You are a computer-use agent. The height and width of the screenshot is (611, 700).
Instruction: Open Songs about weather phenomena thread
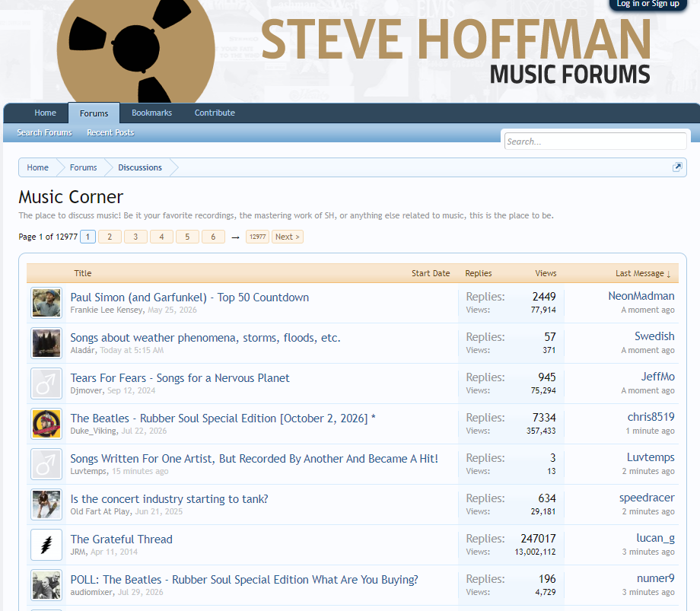click(205, 338)
